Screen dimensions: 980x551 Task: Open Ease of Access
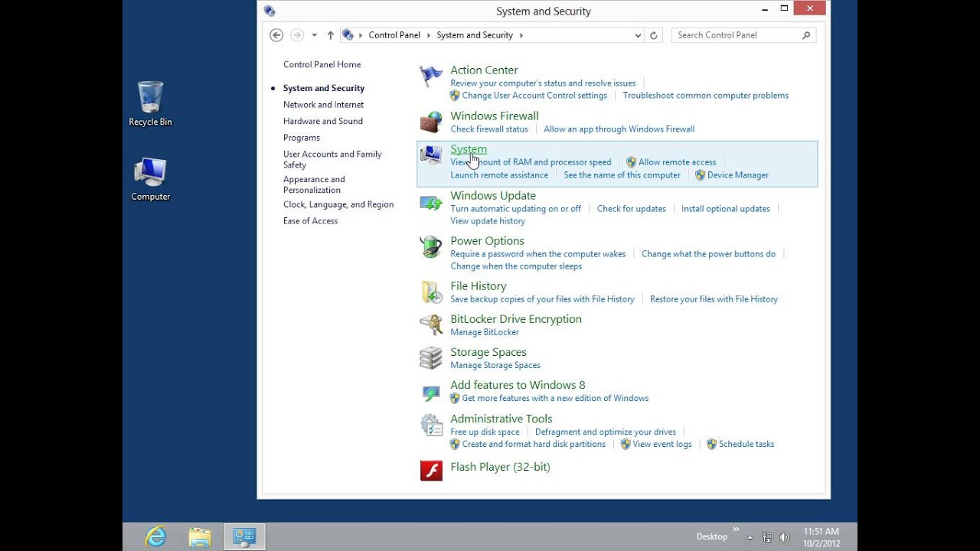tap(310, 221)
